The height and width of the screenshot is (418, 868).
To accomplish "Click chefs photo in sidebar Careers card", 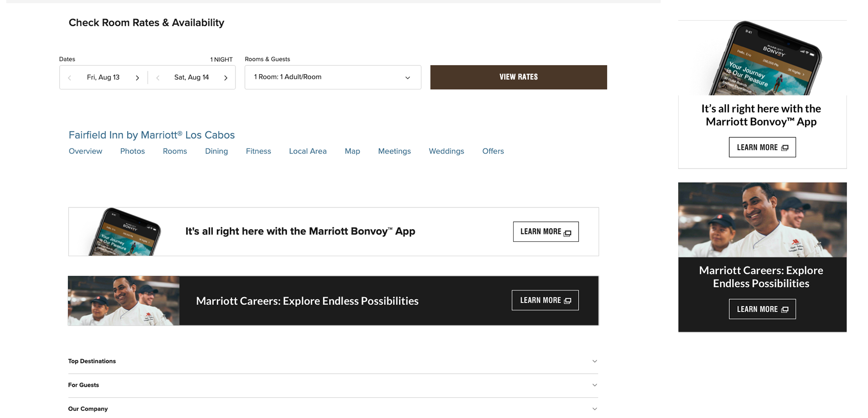I will tap(762, 220).
